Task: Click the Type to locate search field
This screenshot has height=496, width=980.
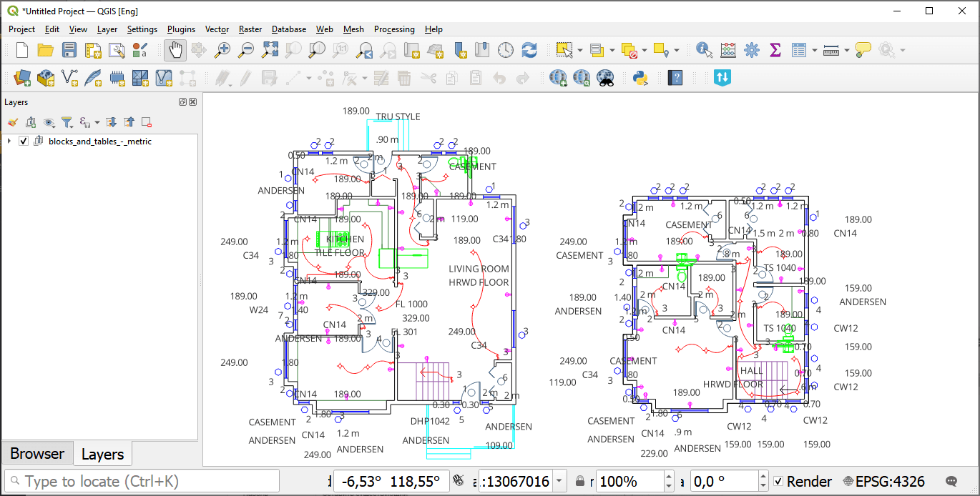Action: point(142,482)
